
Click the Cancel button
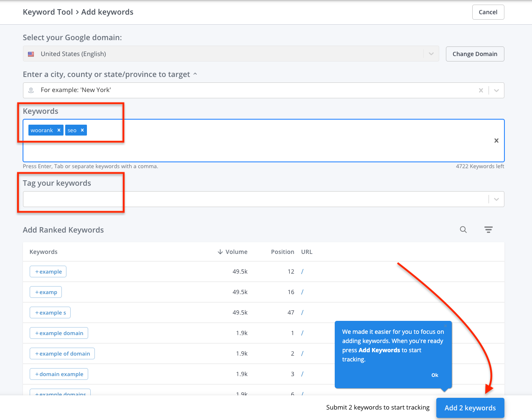(488, 12)
